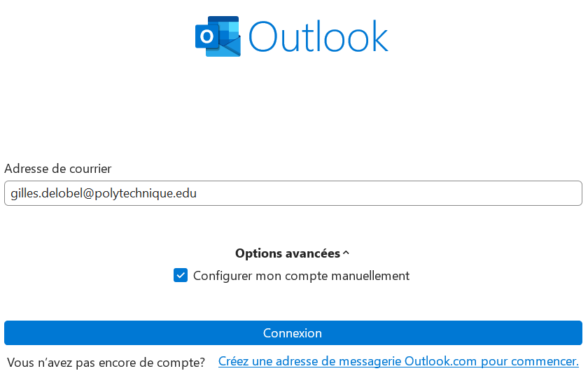Click the gilles.delobel name in the email field
Screen dimensions: 588x378
(x=46, y=193)
